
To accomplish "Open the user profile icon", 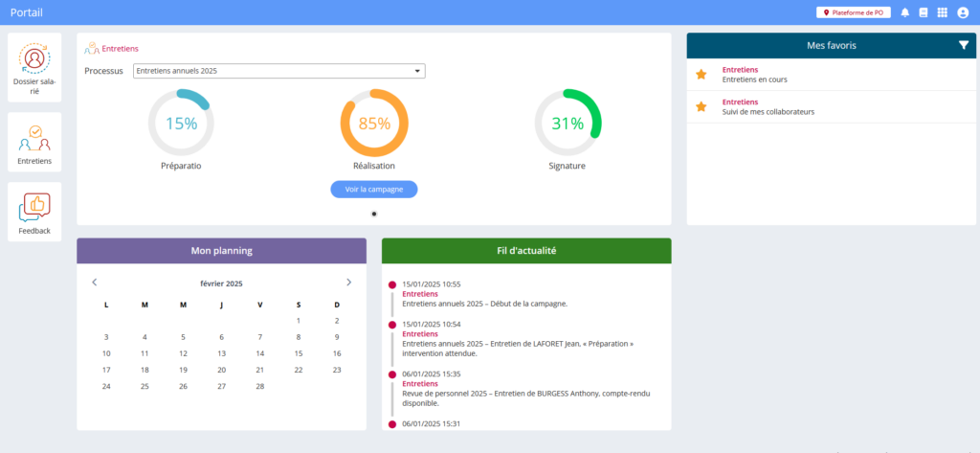I will tap(963, 12).
